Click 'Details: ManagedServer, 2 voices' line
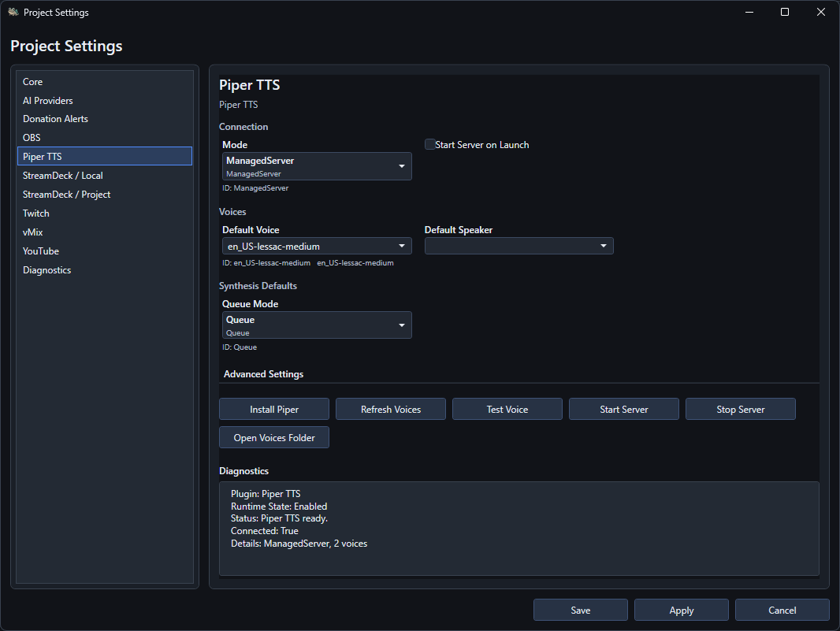 coord(299,543)
